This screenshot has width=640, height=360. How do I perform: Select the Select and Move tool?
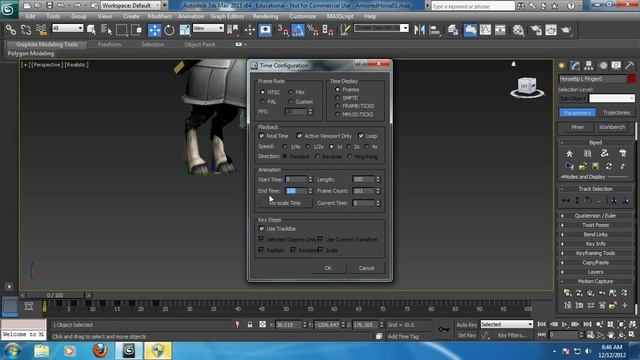(154, 30)
